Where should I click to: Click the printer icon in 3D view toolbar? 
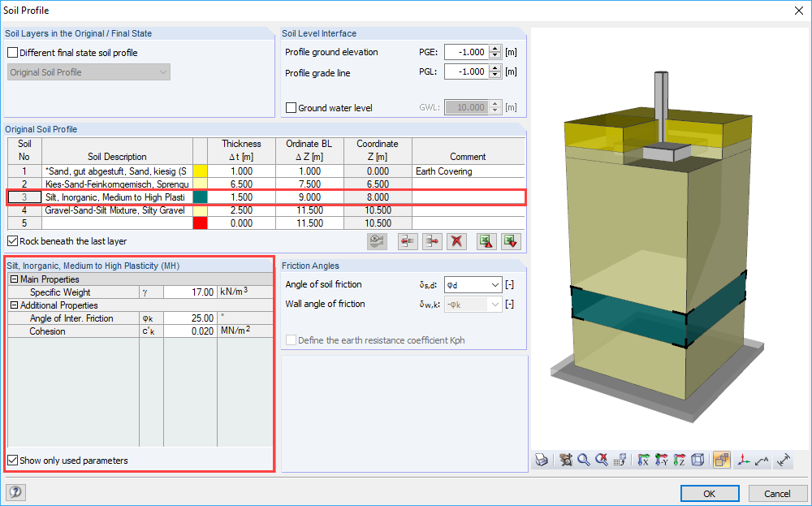click(x=542, y=460)
